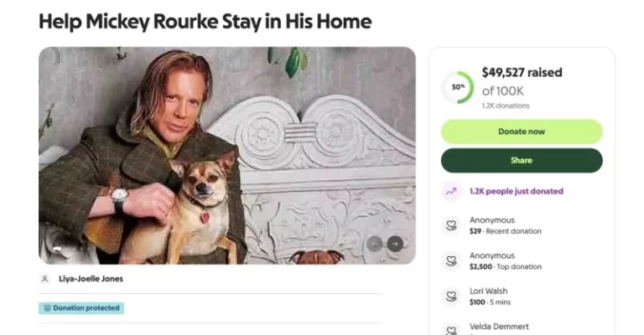Click the organizer avatar icon beside Liya-Joelle Jones

coord(45,279)
